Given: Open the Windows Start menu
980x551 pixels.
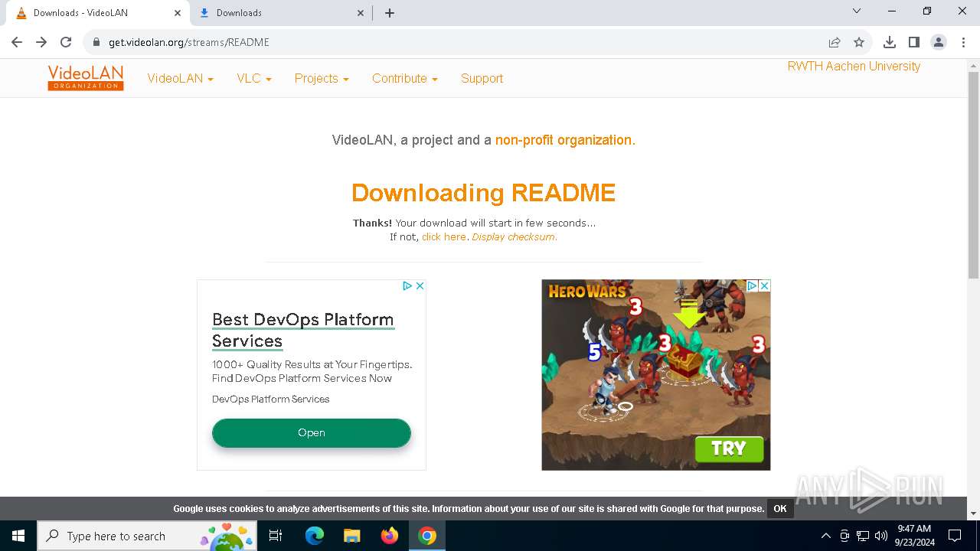Looking at the screenshot, I should pos(18,536).
